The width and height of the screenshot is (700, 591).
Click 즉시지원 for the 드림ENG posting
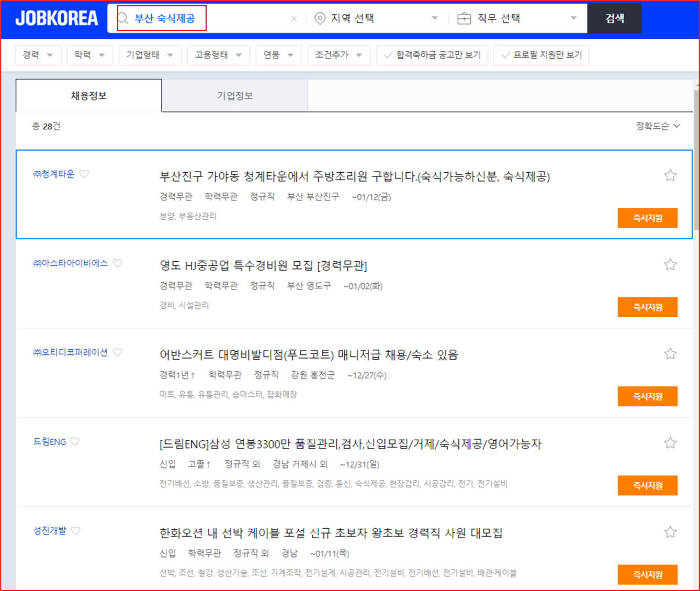coord(648,485)
